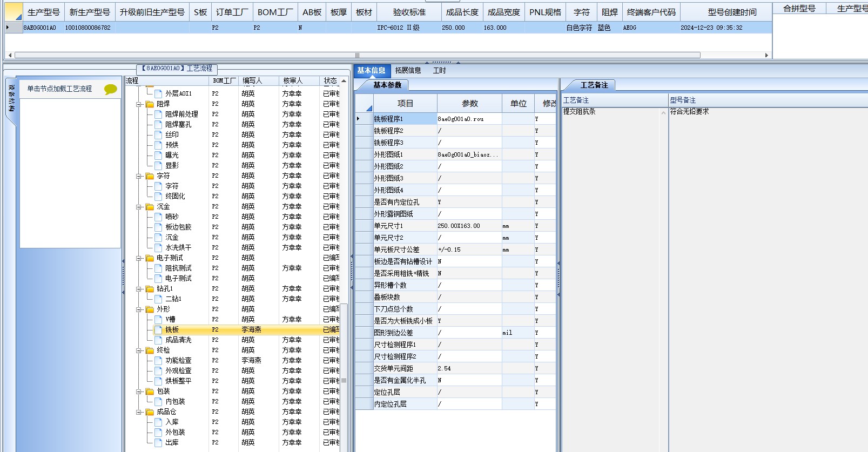Image resolution: width=868 pixels, height=452 pixels.
Task: Collapse the 钻孔1 tree node
Action: pos(139,289)
